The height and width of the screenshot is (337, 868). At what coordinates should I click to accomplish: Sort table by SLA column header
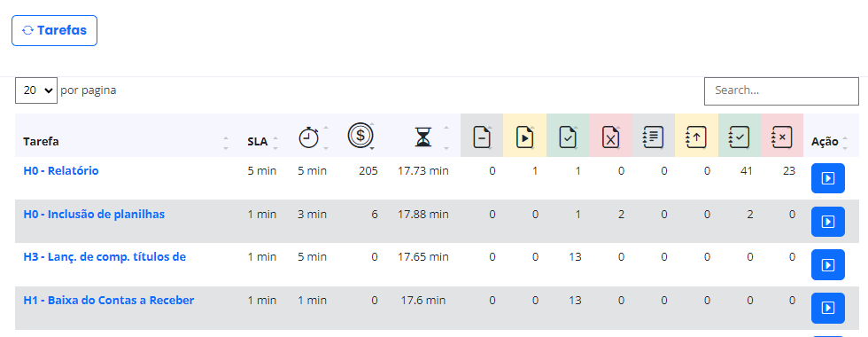click(258, 141)
